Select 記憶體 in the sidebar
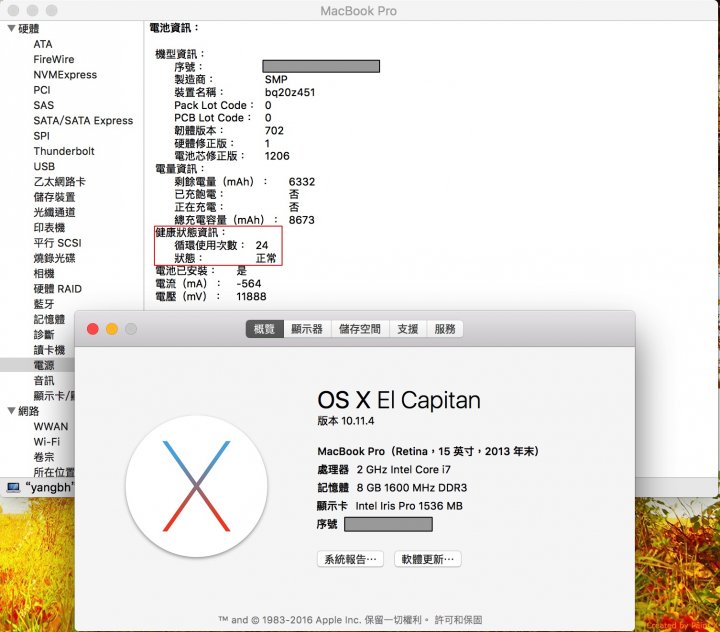This screenshot has width=720, height=632. [49, 319]
